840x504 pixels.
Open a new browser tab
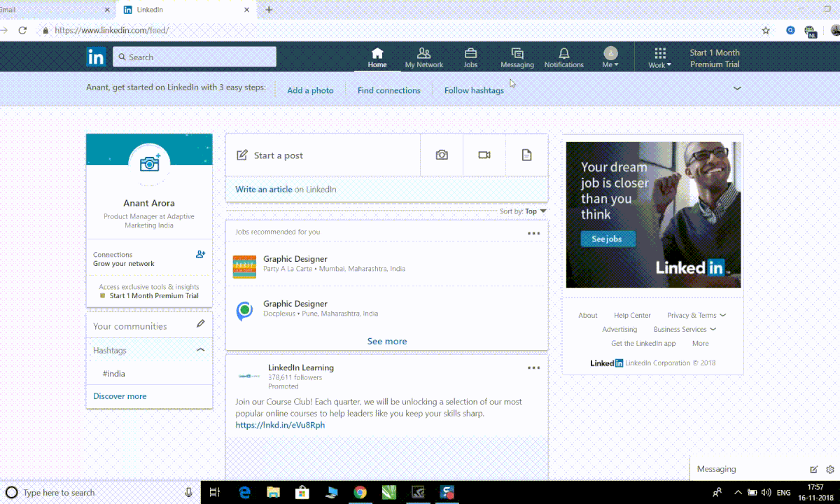pos(269,10)
